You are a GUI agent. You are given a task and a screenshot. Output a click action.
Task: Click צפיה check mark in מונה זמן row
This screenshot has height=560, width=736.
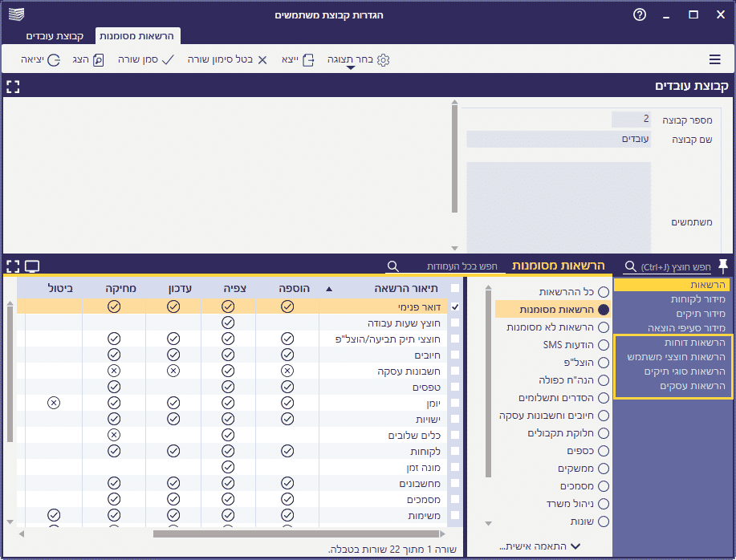[x=228, y=467]
